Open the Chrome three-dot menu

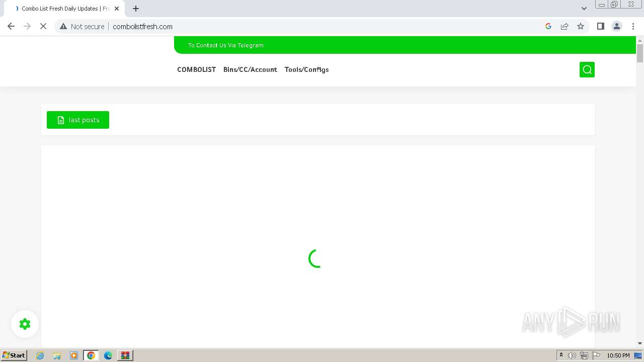(633, 26)
